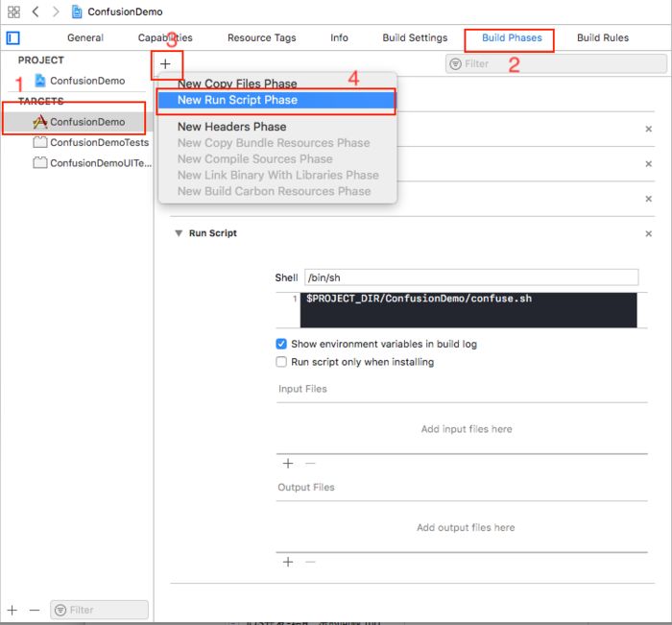Remove the Run Script phase with its X
This screenshot has width=672, height=625.
point(648,233)
